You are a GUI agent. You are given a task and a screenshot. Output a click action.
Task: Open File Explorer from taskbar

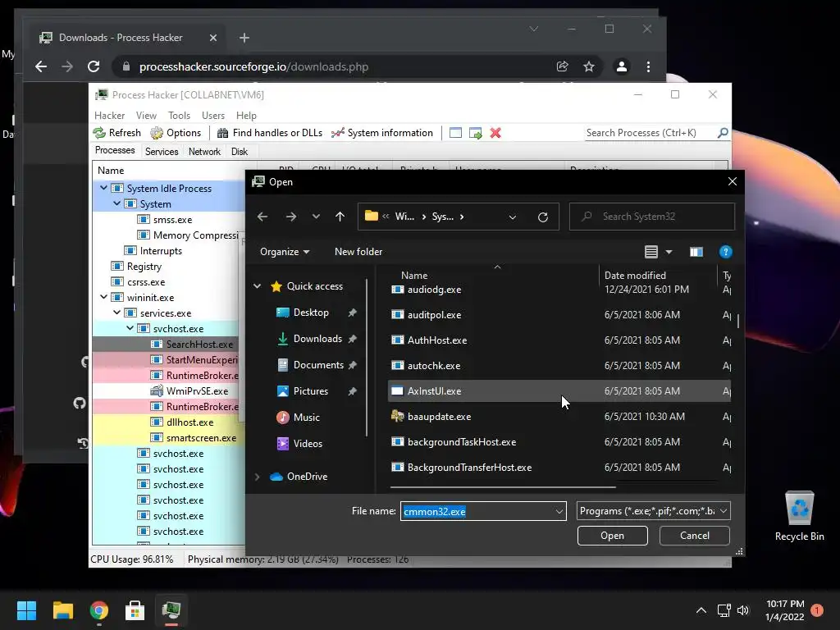[x=62, y=610]
